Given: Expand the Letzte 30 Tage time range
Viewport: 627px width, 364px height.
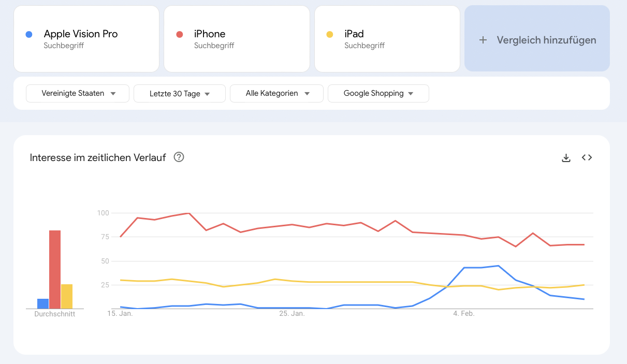Looking at the screenshot, I should pos(179,94).
